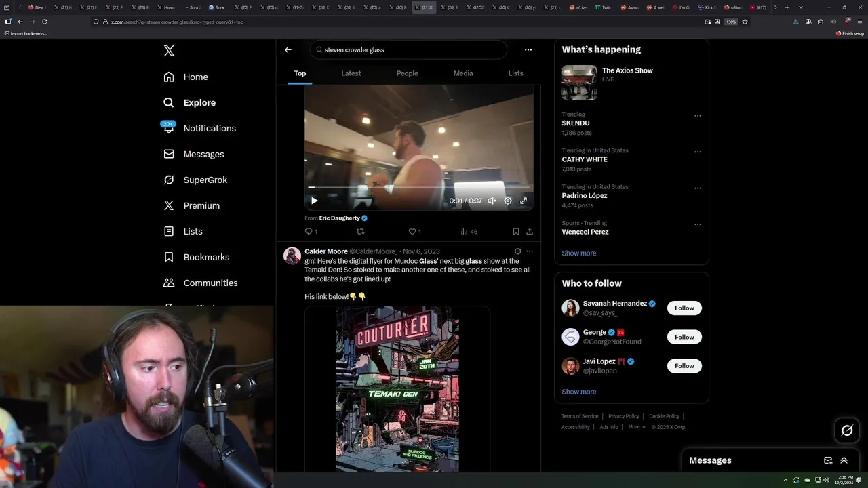Click the search box with 'steven crowder glass'

click(x=408, y=49)
